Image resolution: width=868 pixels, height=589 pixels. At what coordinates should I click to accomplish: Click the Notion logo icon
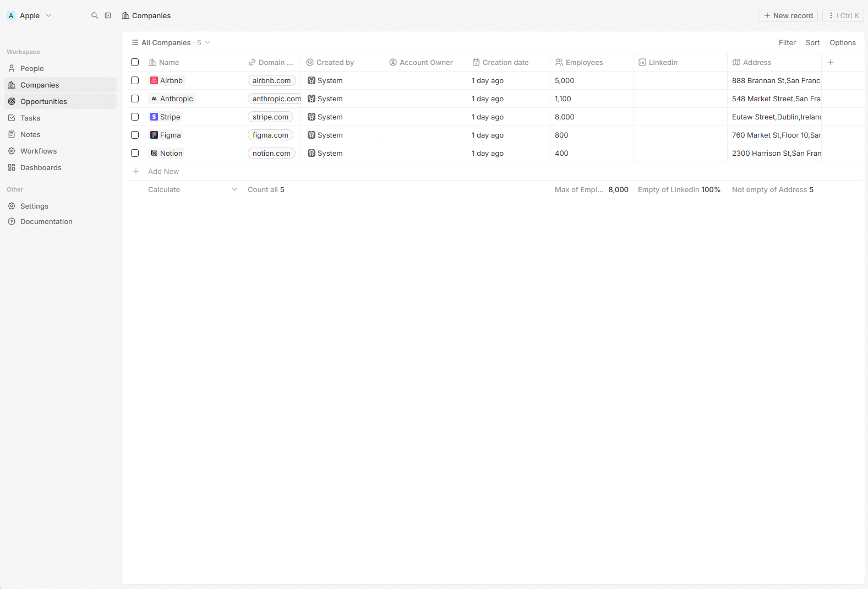click(154, 153)
